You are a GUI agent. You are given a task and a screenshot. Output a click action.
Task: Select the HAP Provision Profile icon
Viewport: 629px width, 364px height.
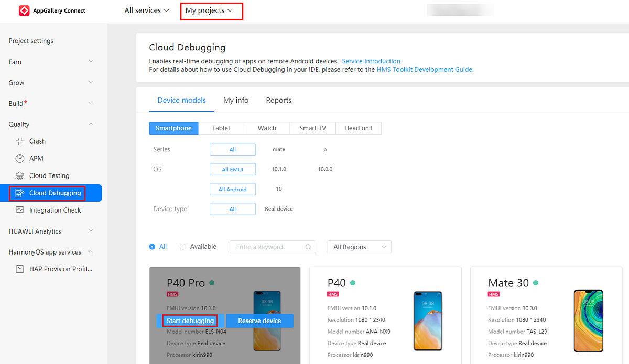[x=19, y=269]
